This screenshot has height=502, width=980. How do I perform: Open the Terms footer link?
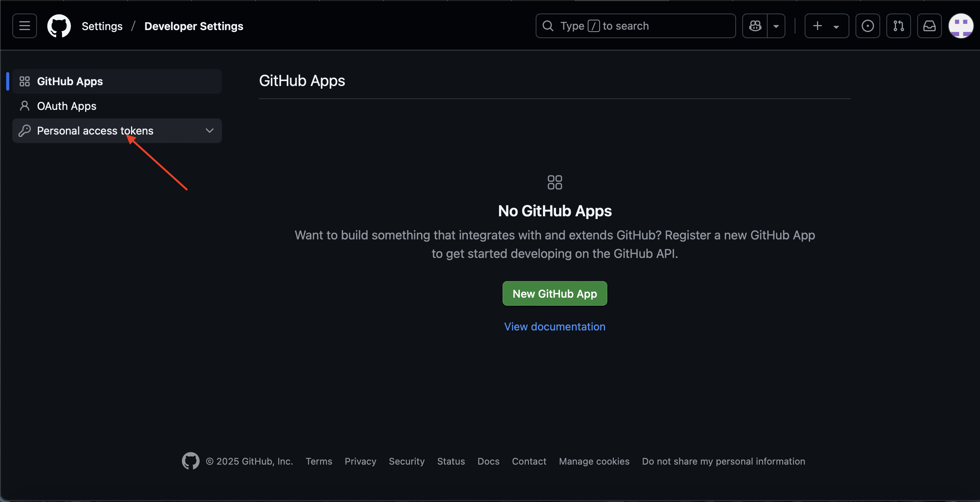click(319, 461)
